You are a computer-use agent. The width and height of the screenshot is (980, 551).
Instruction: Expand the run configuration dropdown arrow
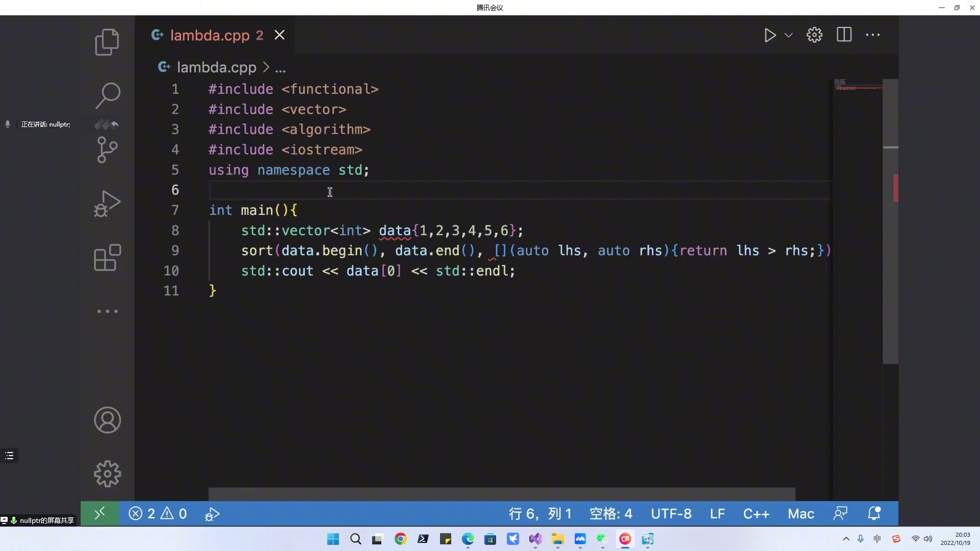coord(789,35)
